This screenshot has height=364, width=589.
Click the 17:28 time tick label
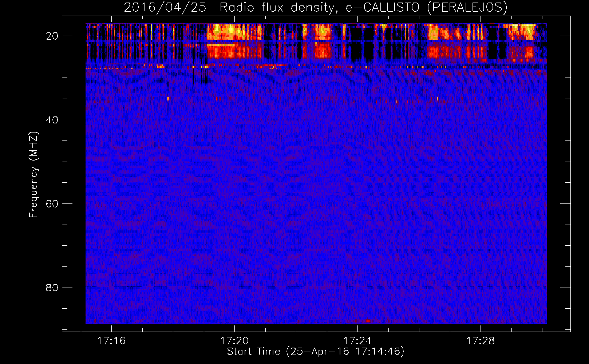pyautogui.click(x=481, y=341)
